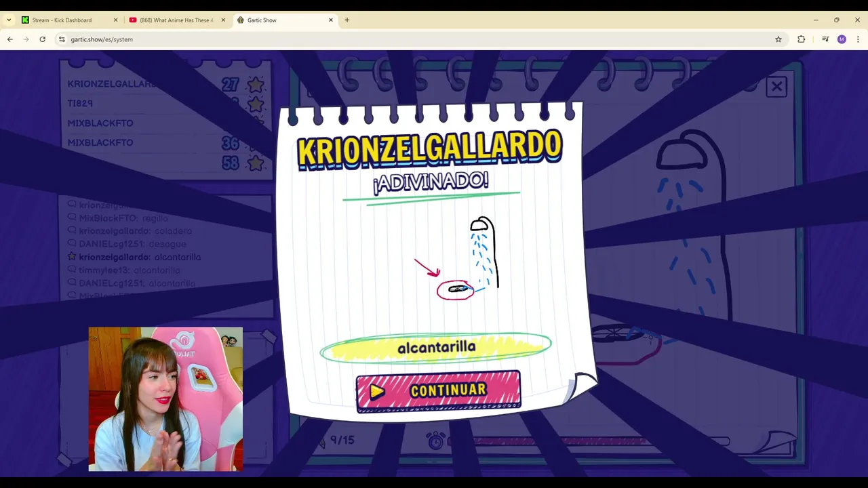The image size is (868, 488).
Task: Switch to Stream - Kick Dashboard tab
Action: point(61,20)
